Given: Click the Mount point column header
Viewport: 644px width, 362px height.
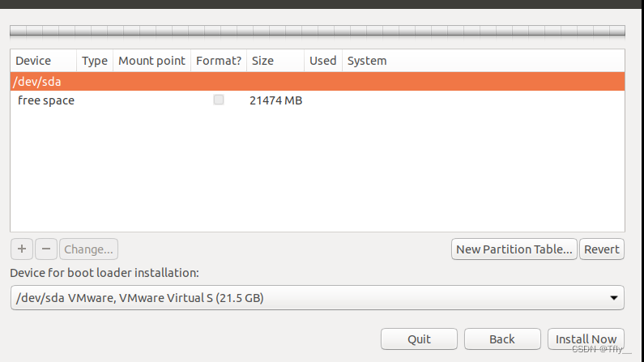Looking at the screenshot, I should coord(152,61).
